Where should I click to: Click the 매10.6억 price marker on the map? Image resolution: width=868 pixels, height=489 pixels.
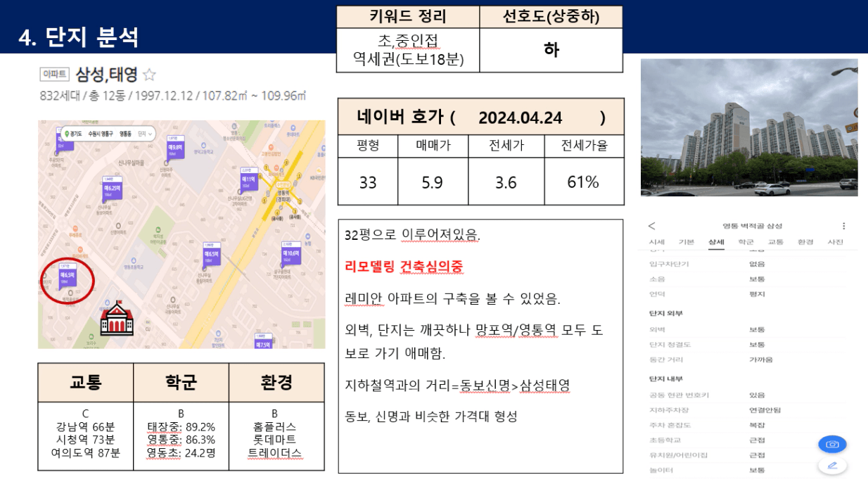[291, 254]
